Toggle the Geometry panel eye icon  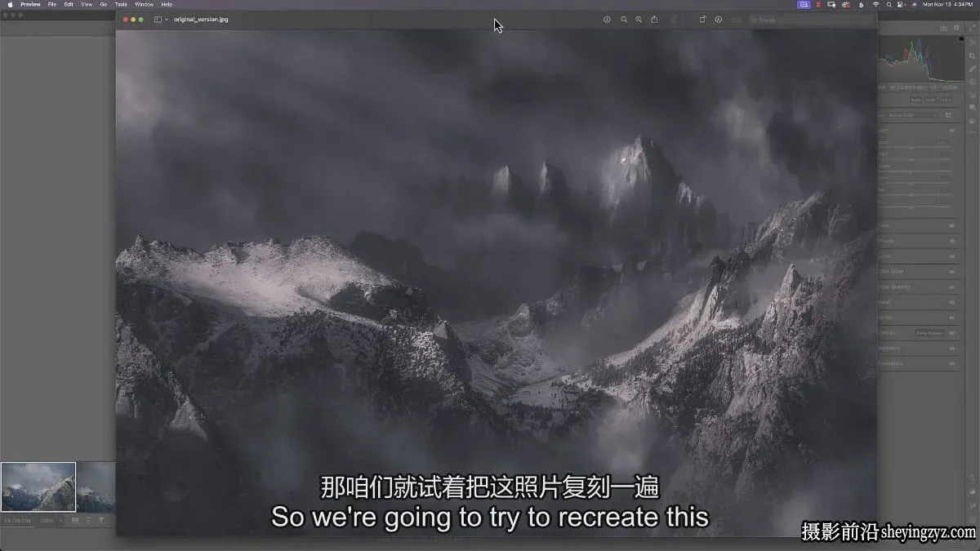pyautogui.click(x=952, y=348)
